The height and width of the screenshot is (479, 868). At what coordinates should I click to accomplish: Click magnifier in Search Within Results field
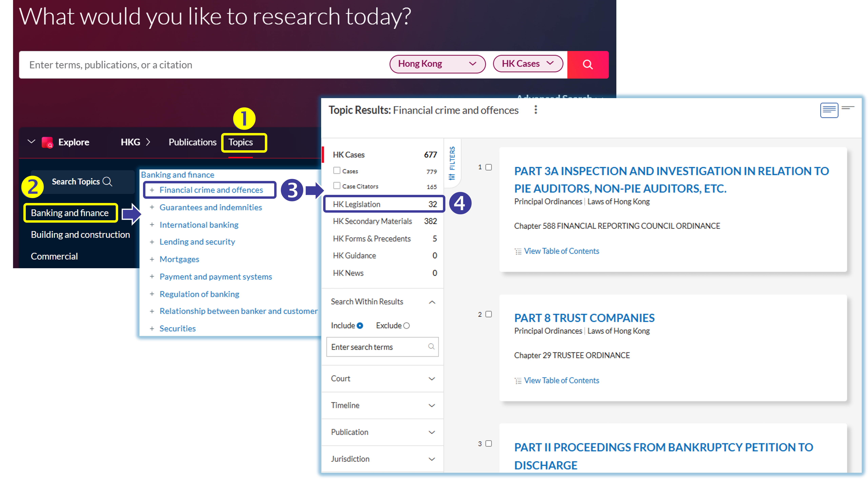(431, 347)
